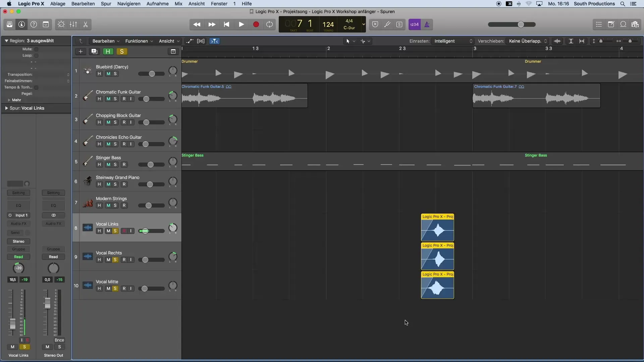
Task: Open the Ablage menu
Action: click(58, 4)
